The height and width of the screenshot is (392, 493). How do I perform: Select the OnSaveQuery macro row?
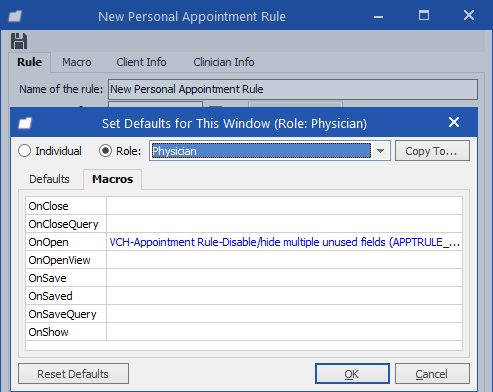(244, 314)
